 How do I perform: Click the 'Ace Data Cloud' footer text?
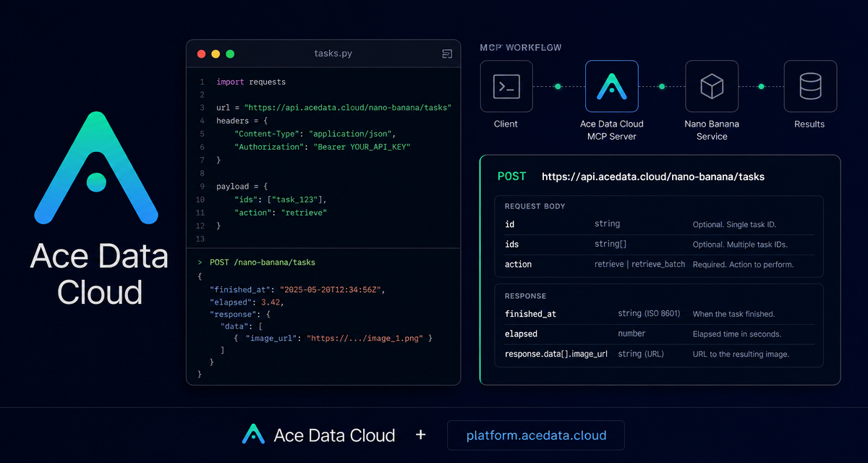tap(334, 436)
